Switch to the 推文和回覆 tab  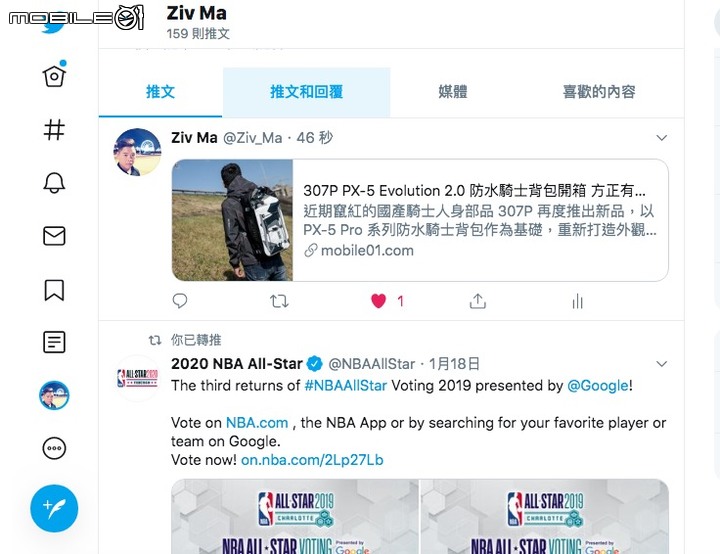pos(306,92)
